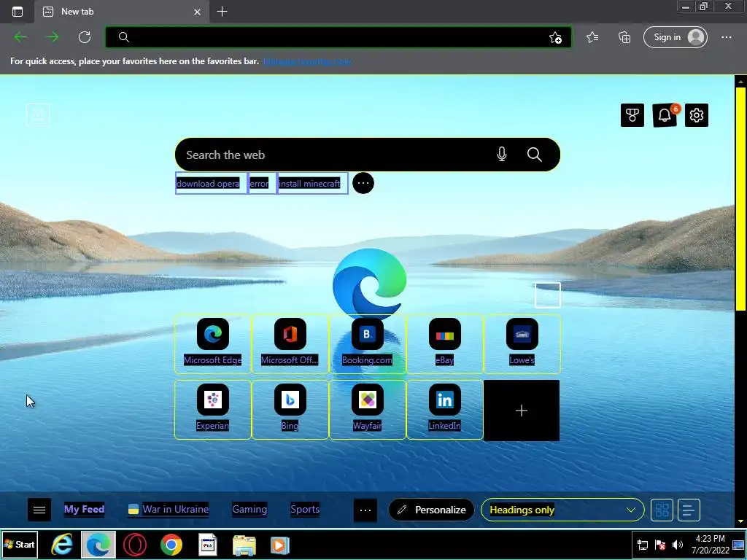Launch Google Chrome from taskbar
The image size is (747, 560).
click(x=171, y=545)
